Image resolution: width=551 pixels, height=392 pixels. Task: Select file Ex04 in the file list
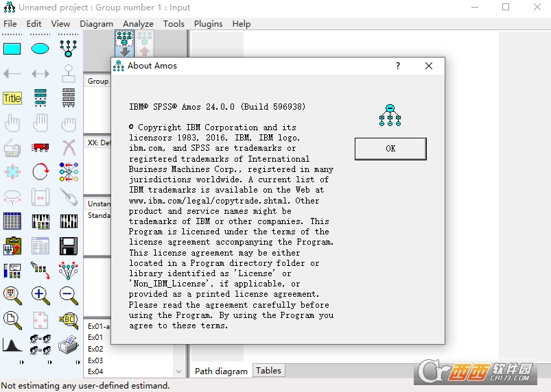point(95,371)
